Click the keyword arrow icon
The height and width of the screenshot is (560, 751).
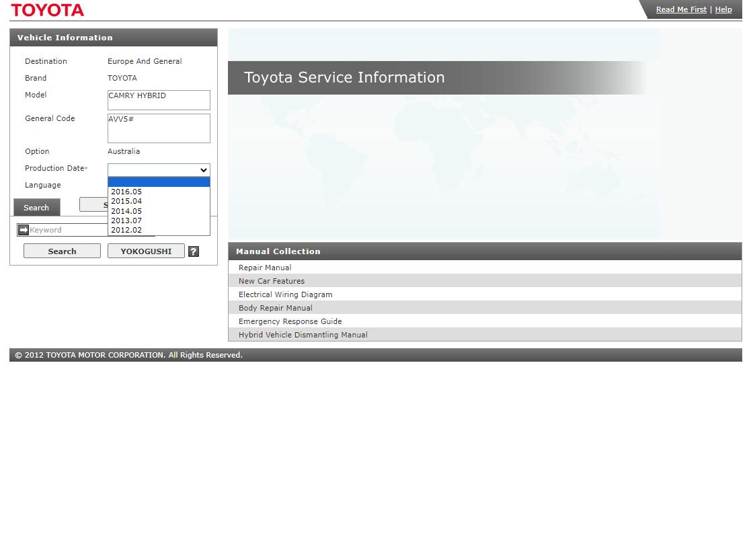pos(24,230)
